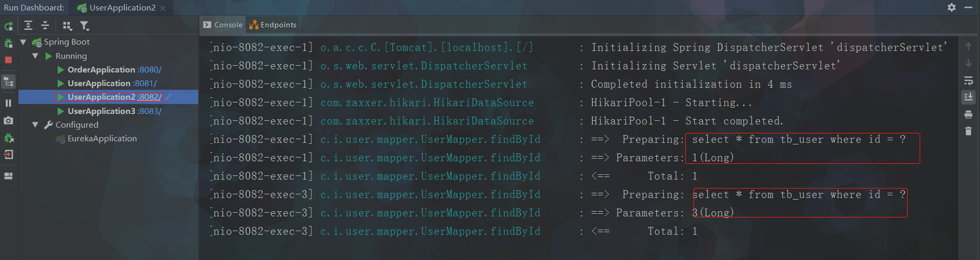Collapse the Configured group arrow
The image size is (980, 260).
(x=35, y=124)
